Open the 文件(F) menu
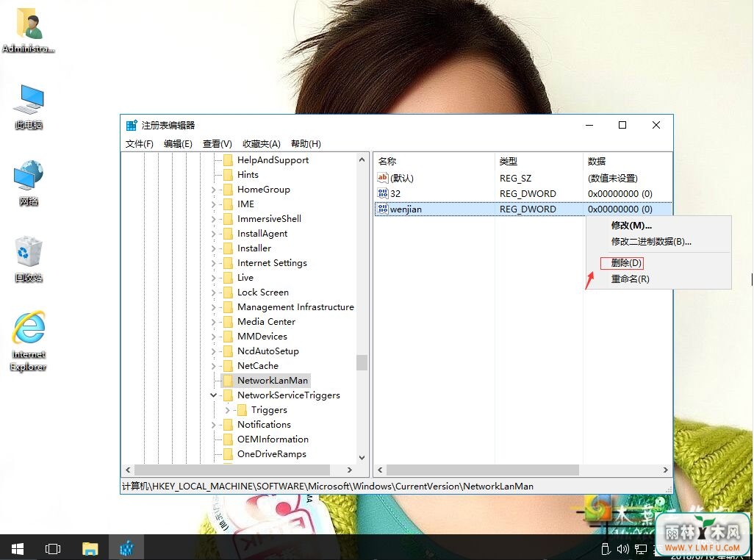This screenshot has width=754, height=560. [140, 144]
